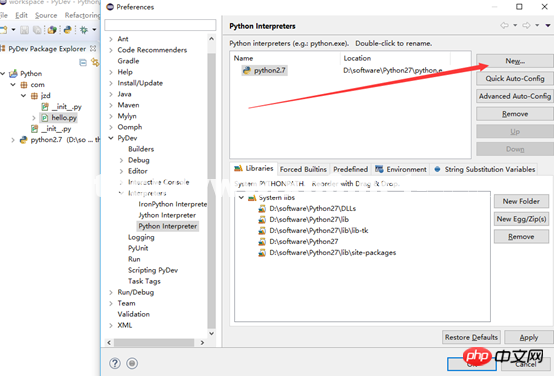Click the New... interpreter button
Screen dimensions: 554x376
pos(515,61)
